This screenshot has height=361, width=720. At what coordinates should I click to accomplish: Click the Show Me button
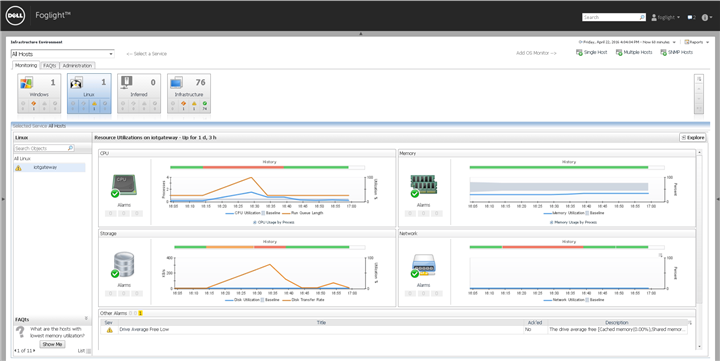[52, 344]
